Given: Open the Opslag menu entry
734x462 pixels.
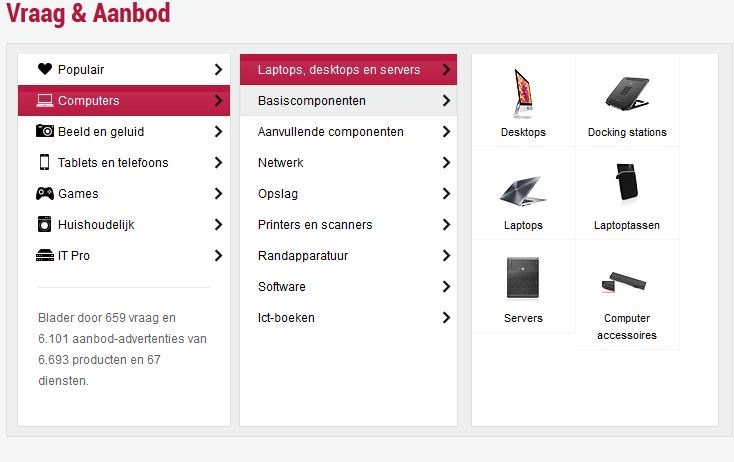Looking at the screenshot, I should point(278,194).
